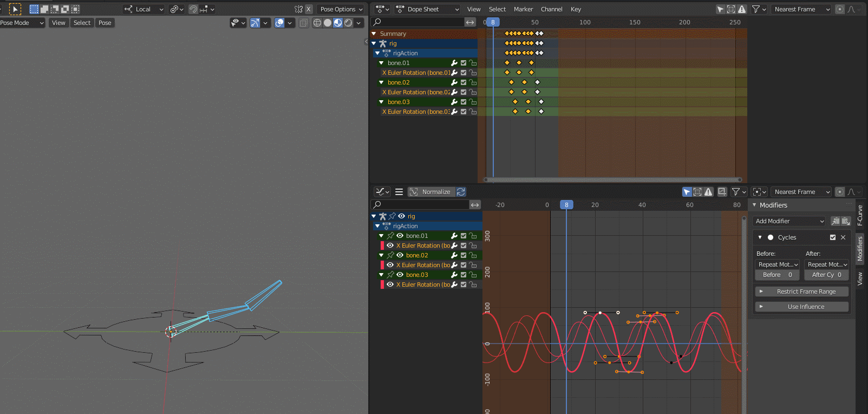Image resolution: width=868 pixels, height=414 pixels.
Task: Toggle show gizmo in the viewport
Action: click(x=255, y=23)
